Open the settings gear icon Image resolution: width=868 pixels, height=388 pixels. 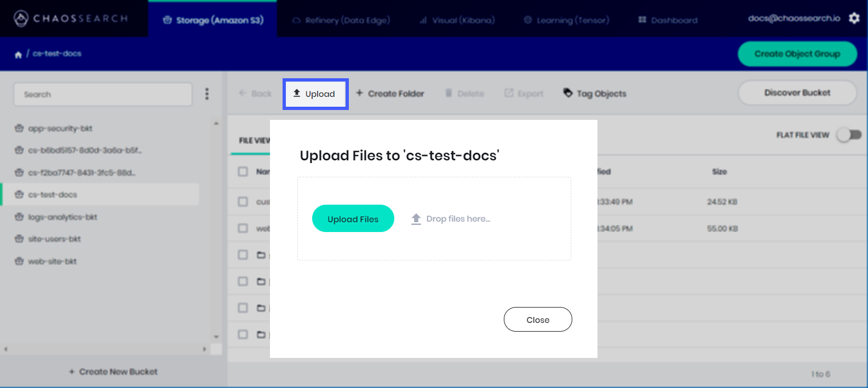click(x=854, y=18)
